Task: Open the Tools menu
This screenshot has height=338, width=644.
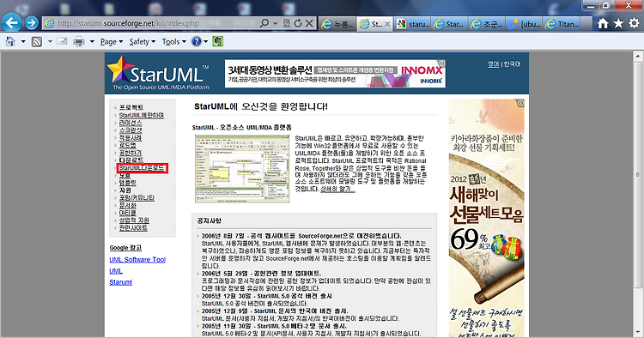Action: coord(173,42)
